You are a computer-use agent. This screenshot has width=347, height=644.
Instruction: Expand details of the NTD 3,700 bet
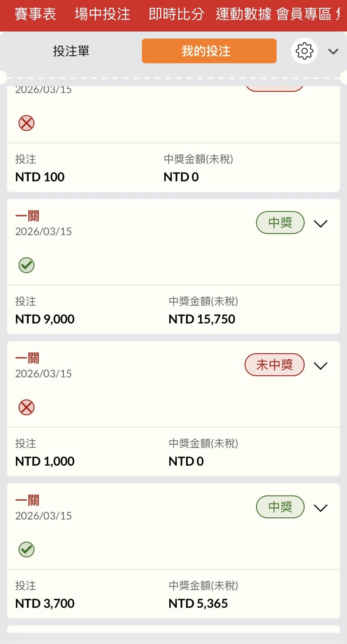320,508
